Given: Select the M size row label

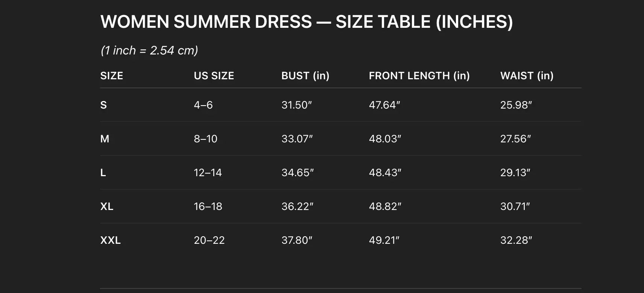Looking at the screenshot, I should (105, 139).
